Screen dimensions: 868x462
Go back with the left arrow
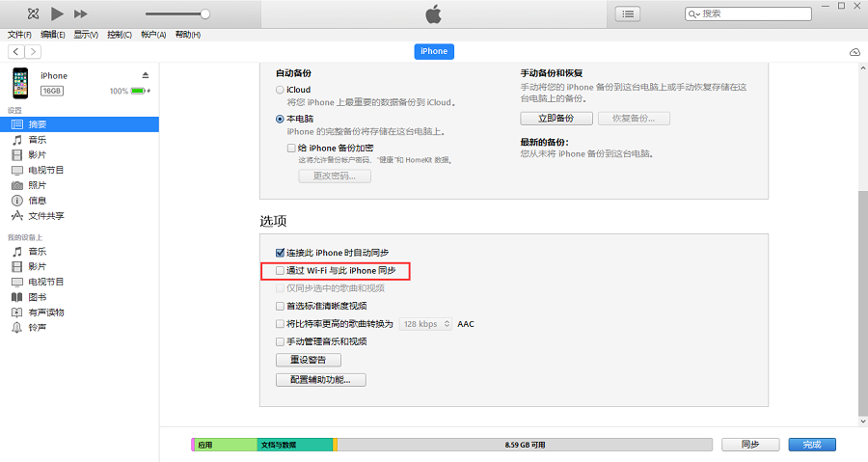coord(16,51)
